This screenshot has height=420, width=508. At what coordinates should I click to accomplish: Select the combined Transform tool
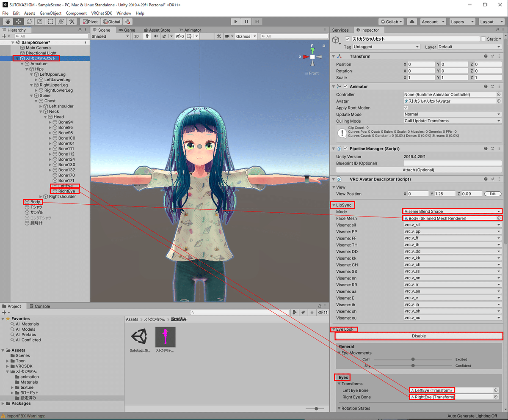[x=61, y=22]
